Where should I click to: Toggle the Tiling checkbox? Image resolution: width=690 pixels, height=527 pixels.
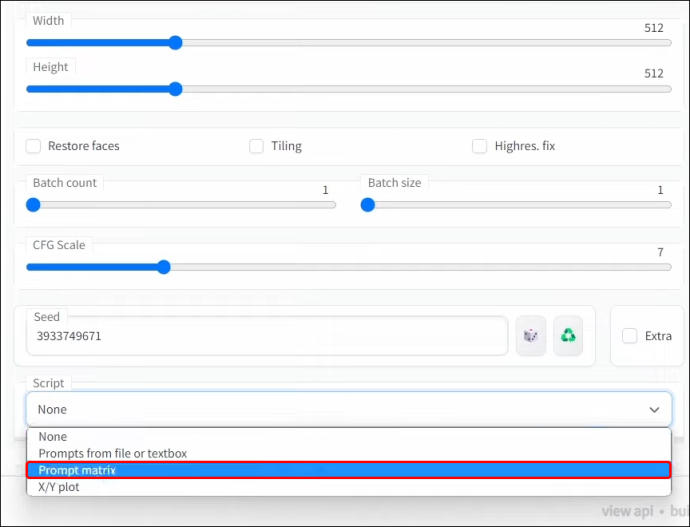click(257, 146)
